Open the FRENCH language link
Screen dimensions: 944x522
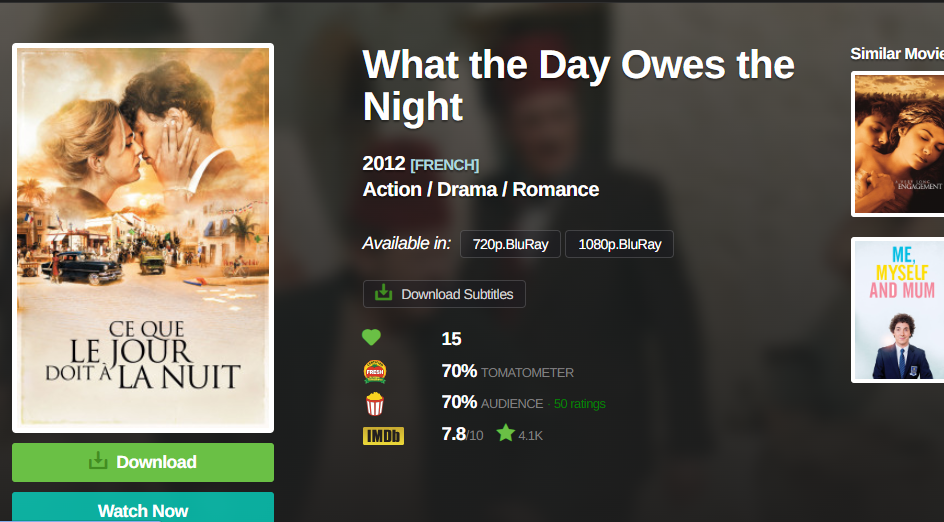click(x=445, y=165)
